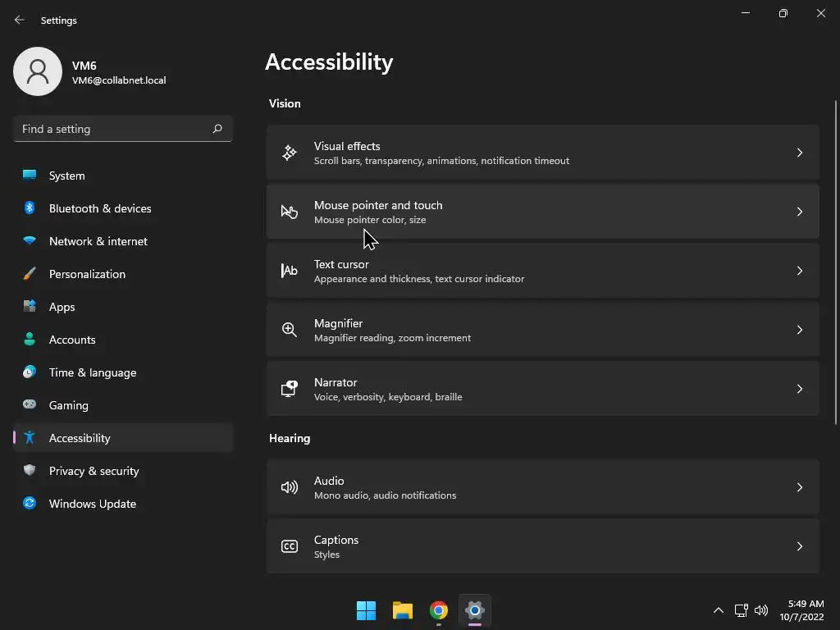This screenshot has width=840, height=630.
Task: Click the Personalization paintbrush icon
Action: click(30, 274)
